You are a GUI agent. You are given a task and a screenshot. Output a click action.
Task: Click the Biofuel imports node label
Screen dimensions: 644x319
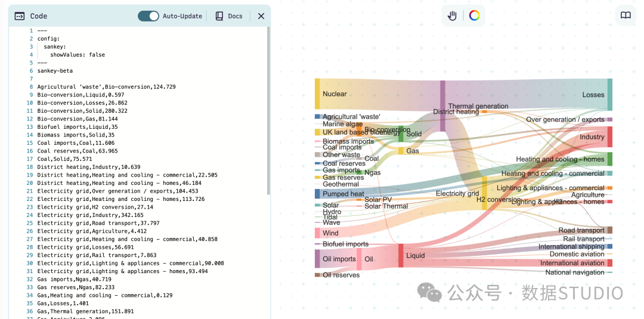pos(345,244)
